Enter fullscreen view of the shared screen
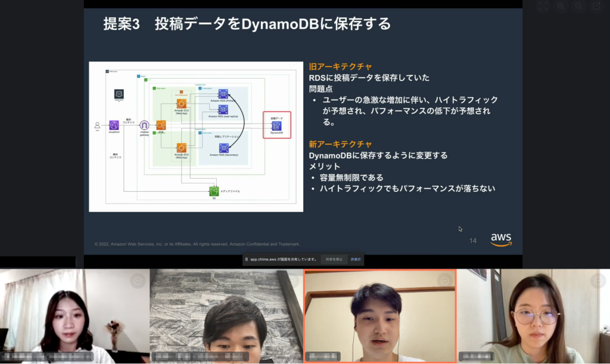 (x=543, y=6)
